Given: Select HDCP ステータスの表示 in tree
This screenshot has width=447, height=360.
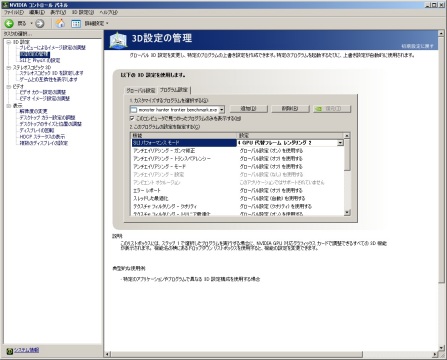Looking at the screenshot, I should (42, 137).
